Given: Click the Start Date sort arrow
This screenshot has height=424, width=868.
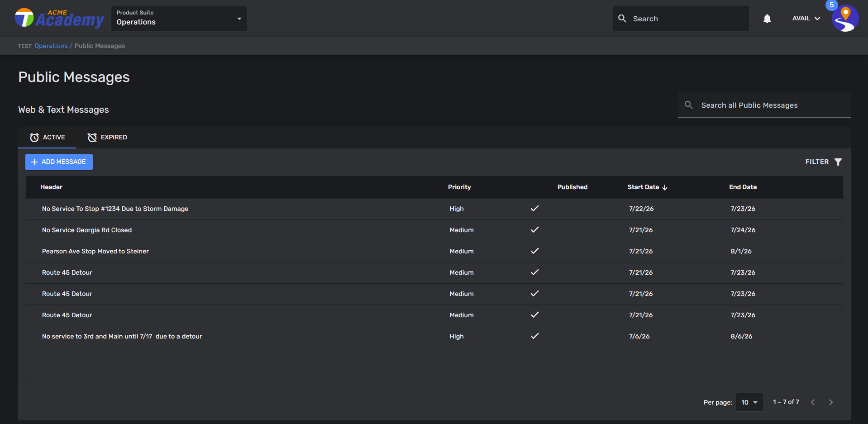Looking at the screenshot, I should pyautogui.click(x=665, y=187).
